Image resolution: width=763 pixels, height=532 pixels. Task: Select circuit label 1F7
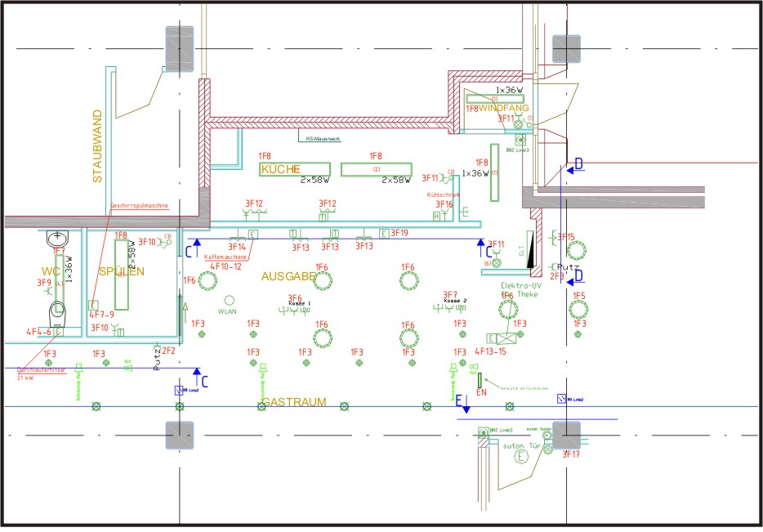58,251
